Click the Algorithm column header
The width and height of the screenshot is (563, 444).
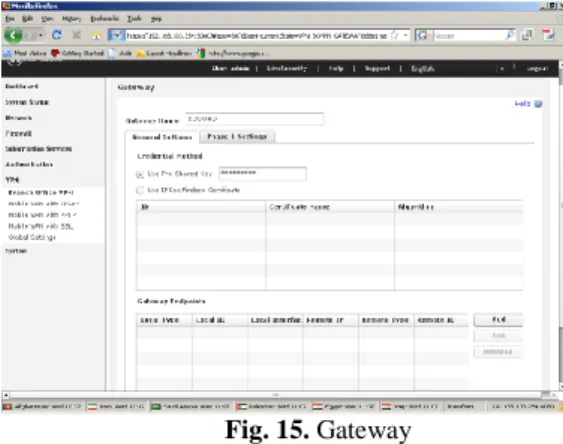click(x=459, y=207)
